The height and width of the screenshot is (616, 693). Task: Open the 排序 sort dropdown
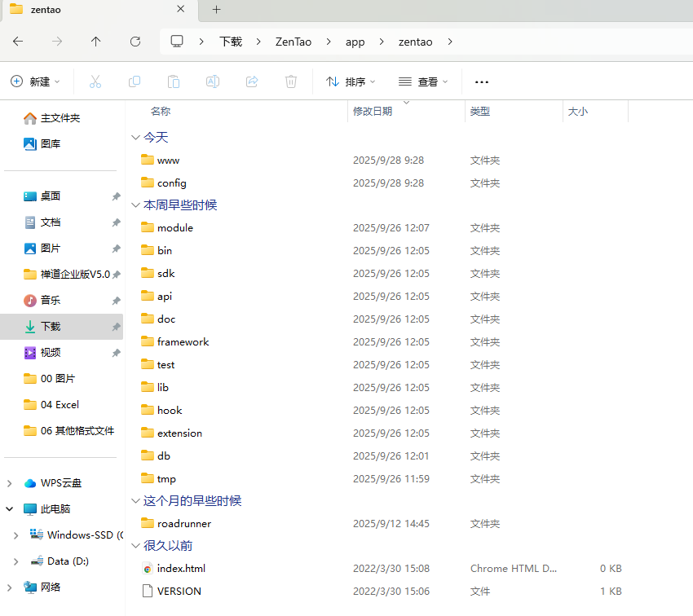tap(351, 81)
